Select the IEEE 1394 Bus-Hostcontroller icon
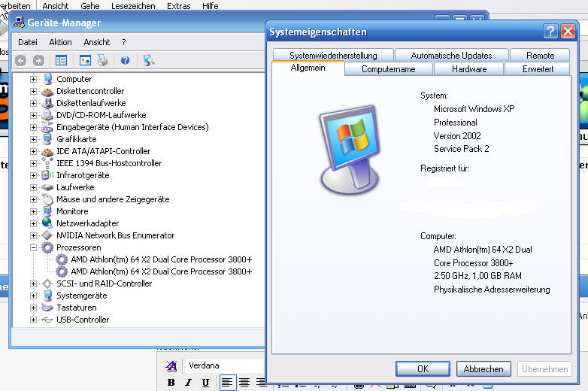This screenshot has height=391, width=588. tap(47, 163)
